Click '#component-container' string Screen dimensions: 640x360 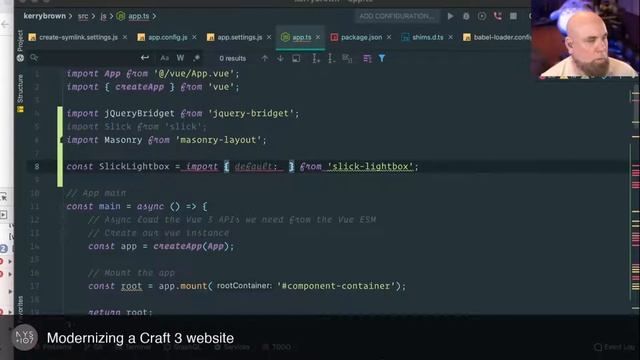336,286
